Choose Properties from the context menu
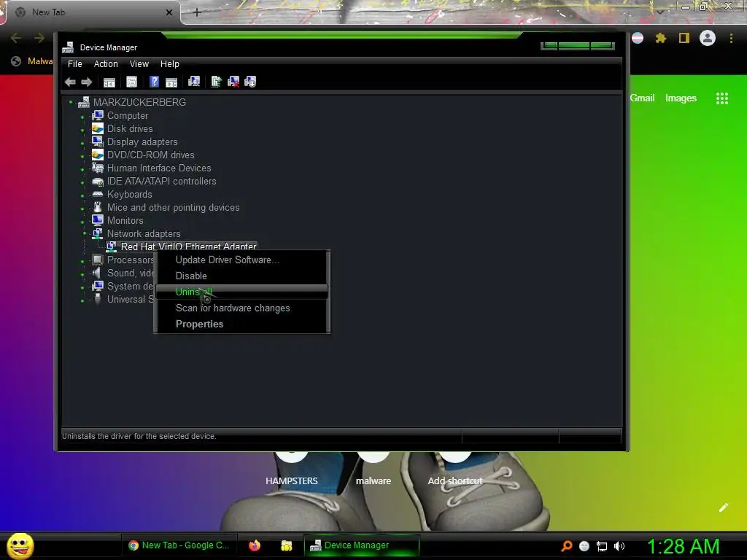Image resolution: width=747 pixels, height=560 pixels. click(x=242, y=324)
